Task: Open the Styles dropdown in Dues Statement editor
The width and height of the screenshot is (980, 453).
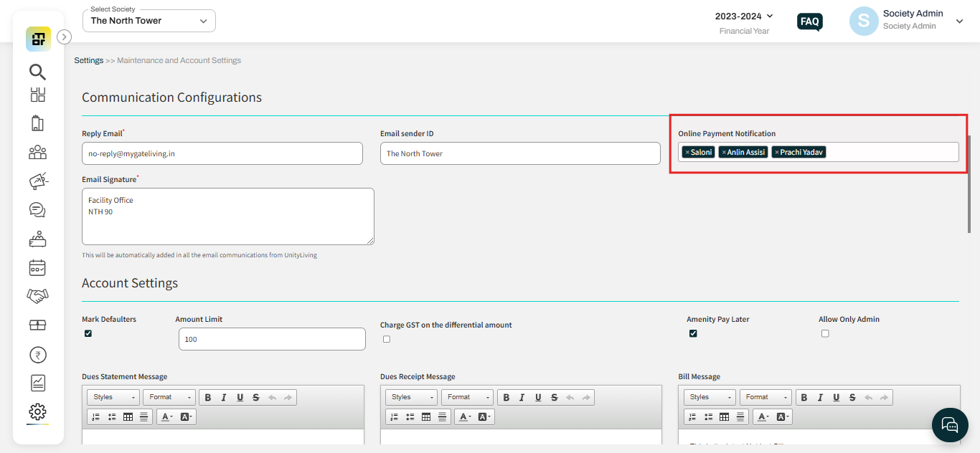Action: tap(112, 396)
